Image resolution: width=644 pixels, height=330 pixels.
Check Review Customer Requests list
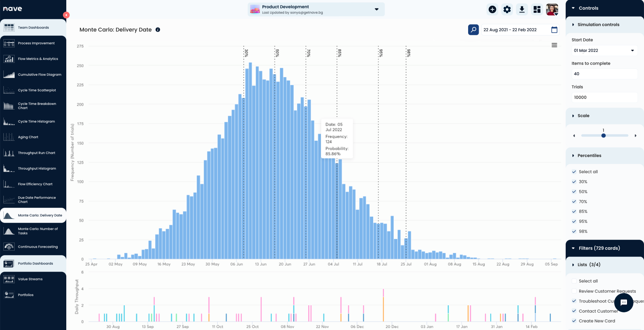pos(574,291)
